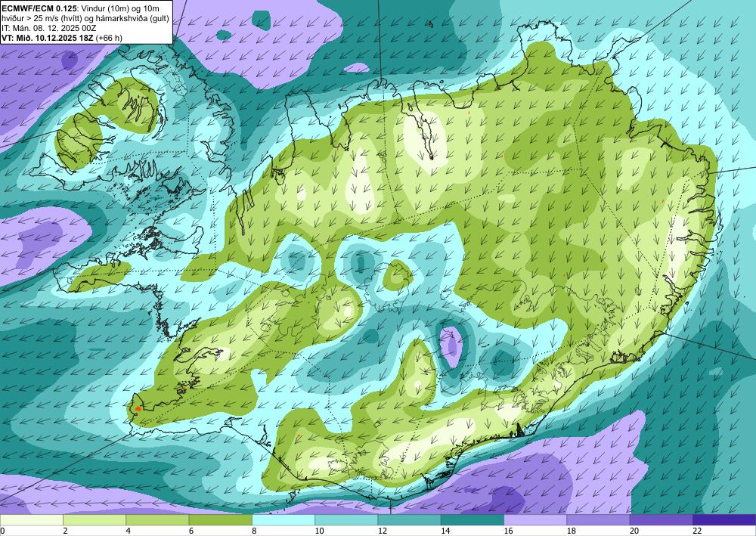
Task: Click the legend label "12"
Action: click(x=383, y=531)
